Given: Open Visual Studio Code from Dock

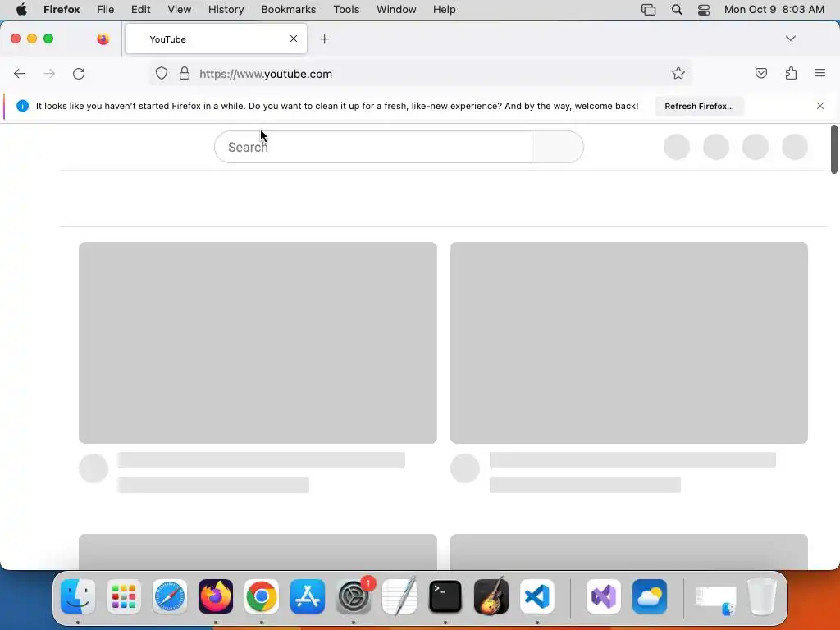Looking at the screenshot, I should tap(537, 596).
